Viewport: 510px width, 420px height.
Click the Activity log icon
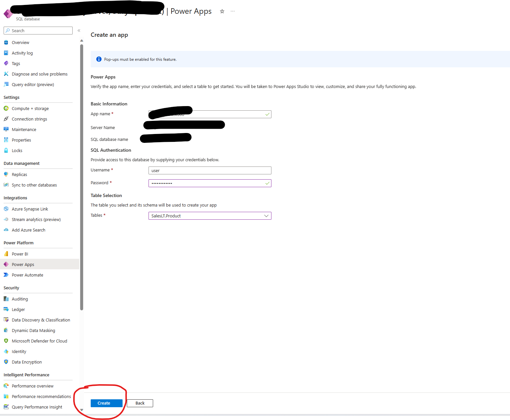pyautogui.click(x=6, y=53)
